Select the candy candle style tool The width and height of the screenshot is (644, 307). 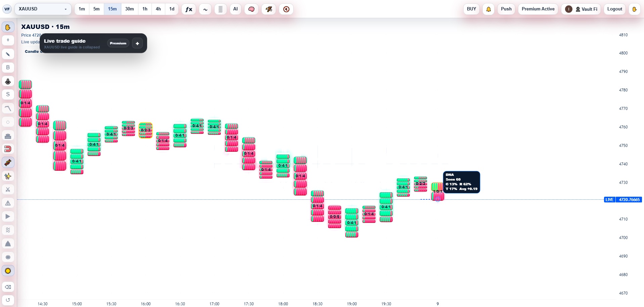[8, 163]
